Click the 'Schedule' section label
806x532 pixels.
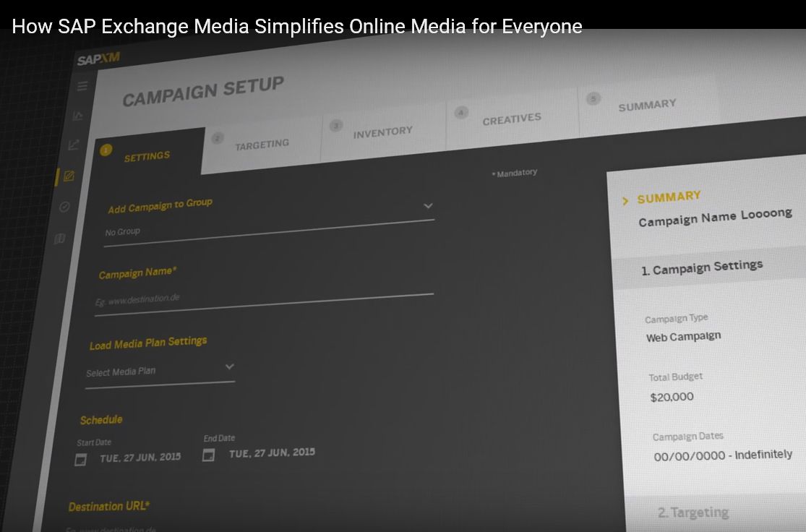coord(101,420)
